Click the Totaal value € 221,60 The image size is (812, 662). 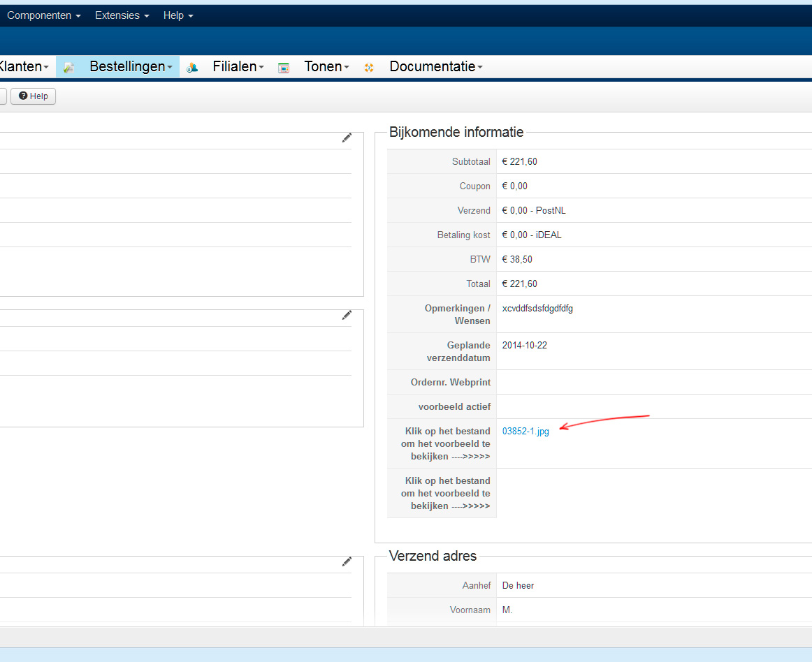pos(519,284)
